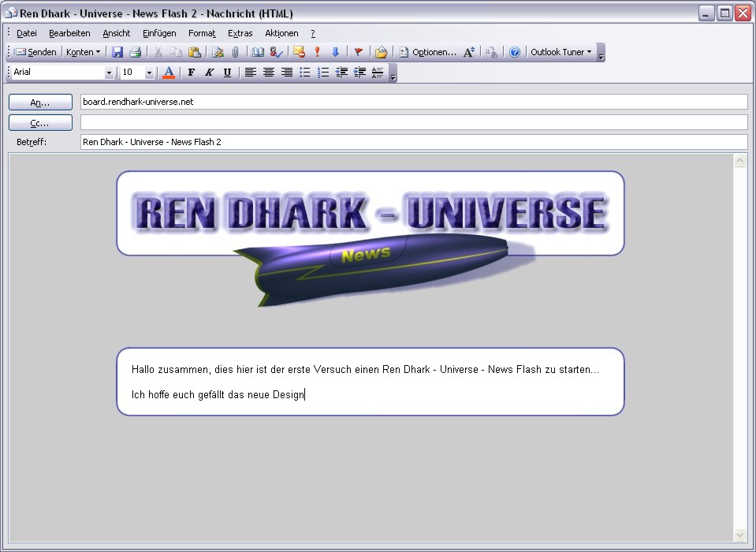Viewport: 756px width, 552px height.
Task: Open the Extras menu
Action: coord(240,33)
